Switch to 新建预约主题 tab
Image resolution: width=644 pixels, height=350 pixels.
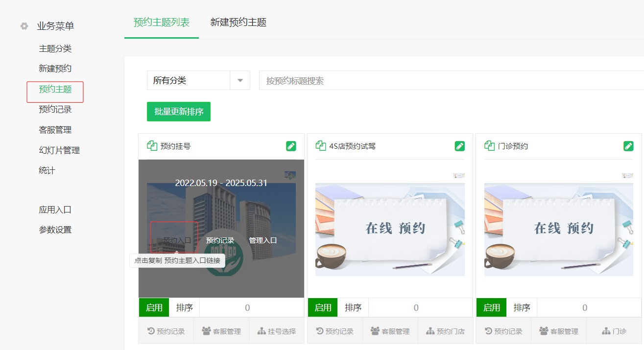tap(239, 22)
